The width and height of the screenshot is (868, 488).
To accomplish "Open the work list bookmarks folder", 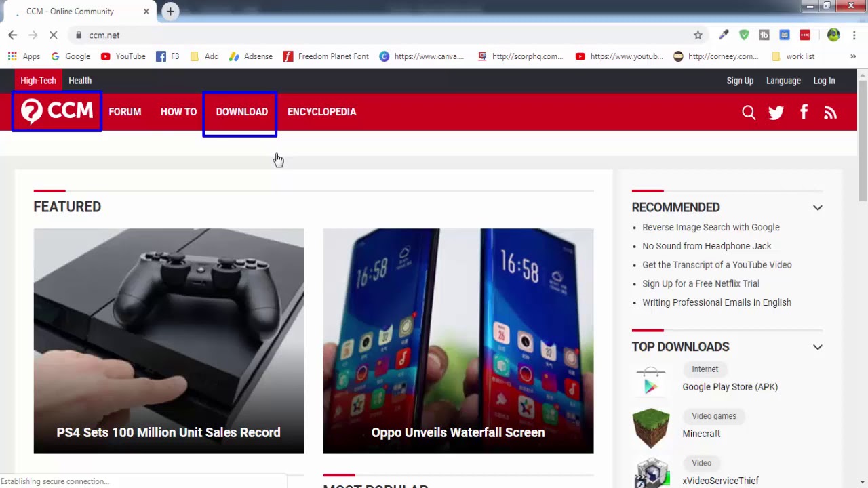I will point(793,56).
